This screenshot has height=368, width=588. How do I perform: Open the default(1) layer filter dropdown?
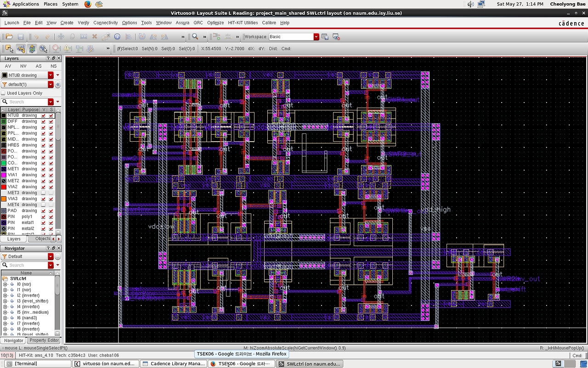coord(51,85)
